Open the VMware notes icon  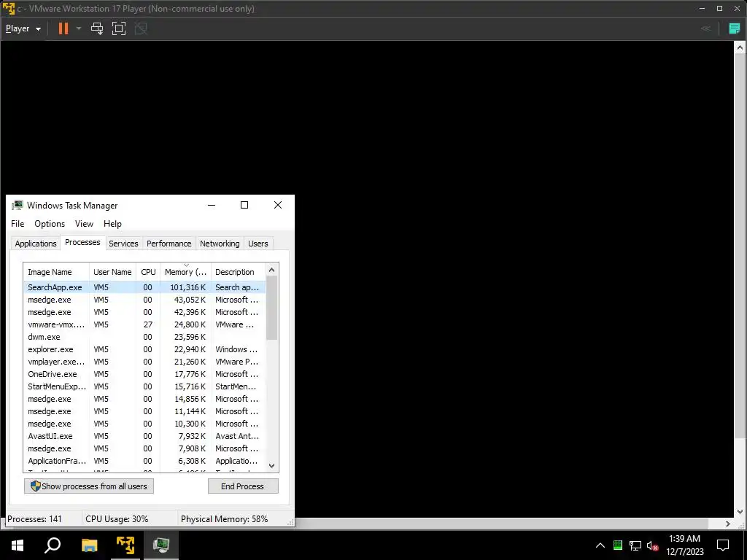coord(734,28)
